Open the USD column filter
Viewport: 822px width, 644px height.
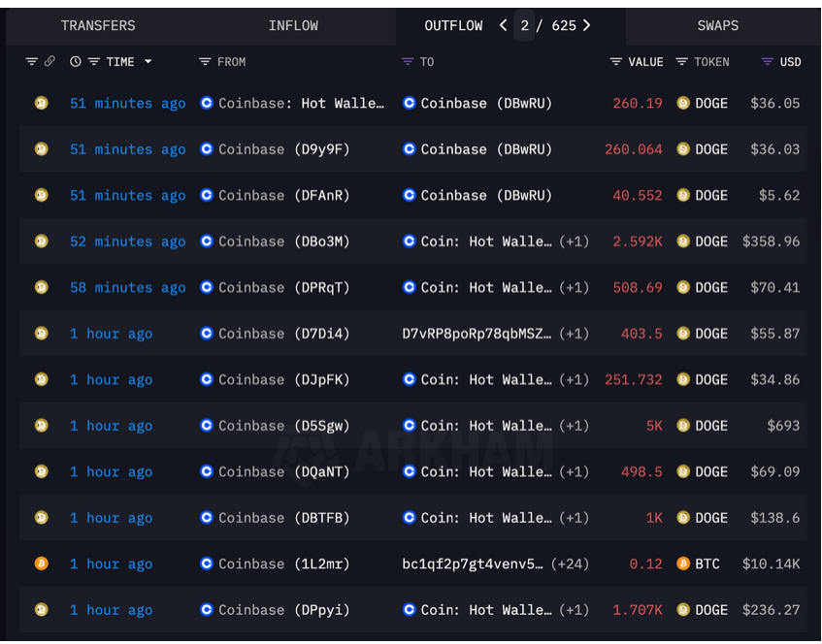tap(768, 62)
